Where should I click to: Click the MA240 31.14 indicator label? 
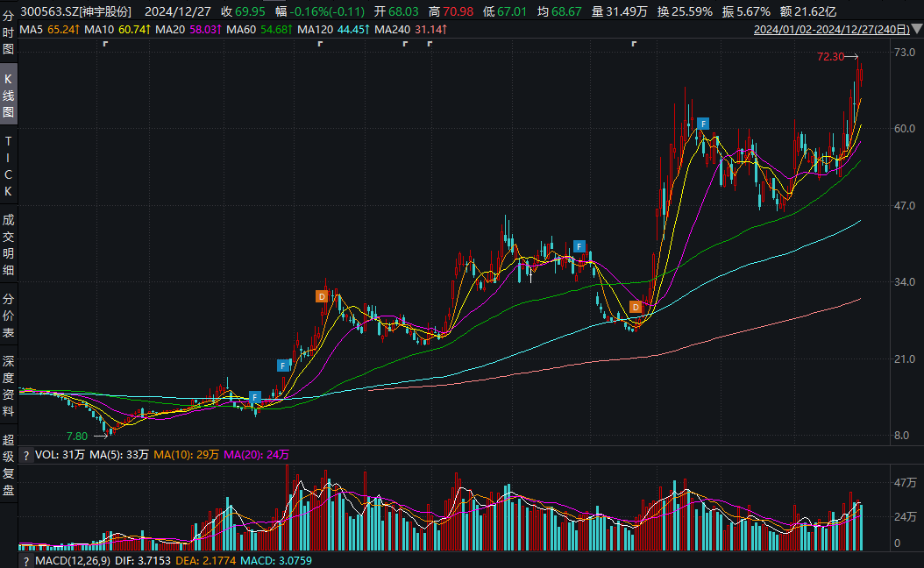pyautogui.click(x=411, y=30)
